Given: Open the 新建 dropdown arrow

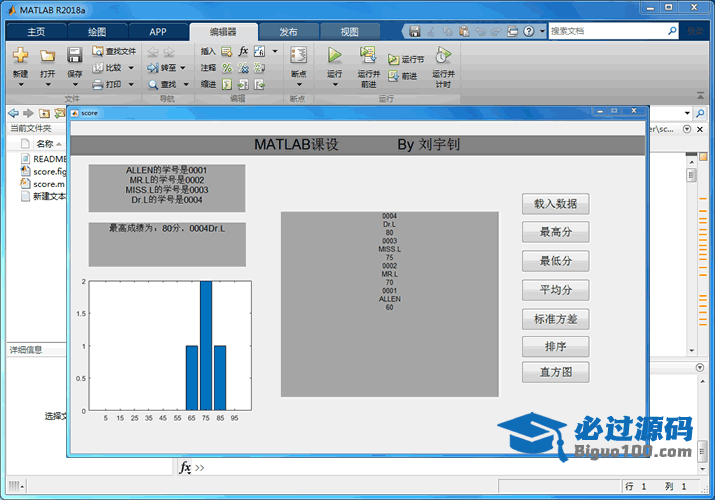Looking at the screenshot, I should pyautogui.click(x=21, y=84).
